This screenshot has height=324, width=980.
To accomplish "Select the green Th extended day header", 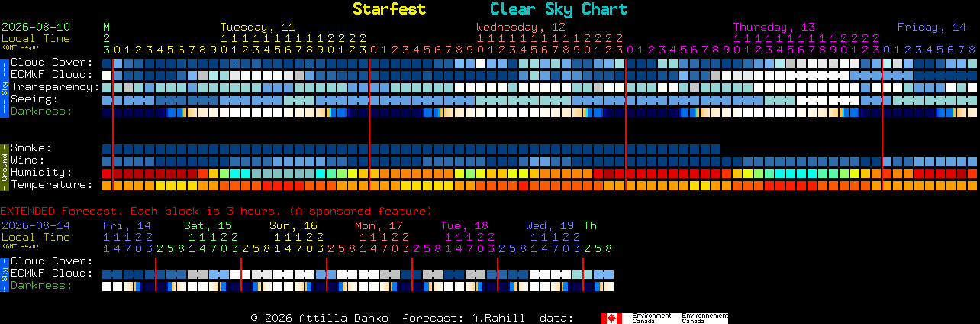I will 590,225.
